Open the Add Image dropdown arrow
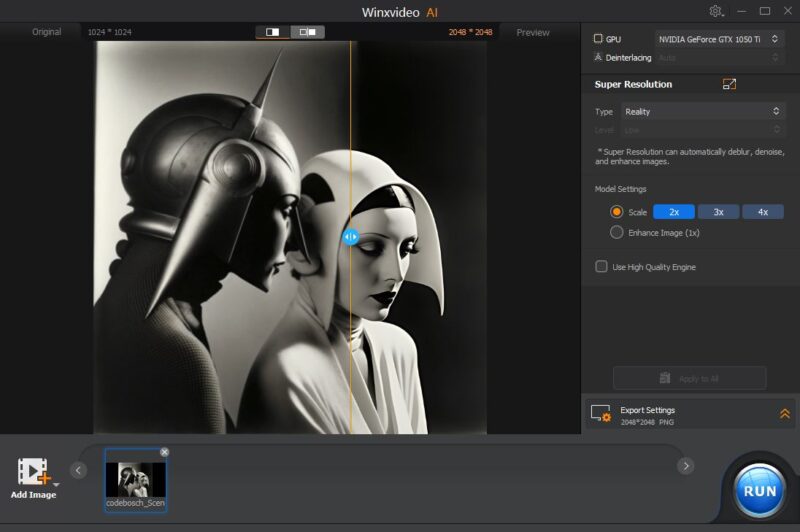 tap(56, 485)
